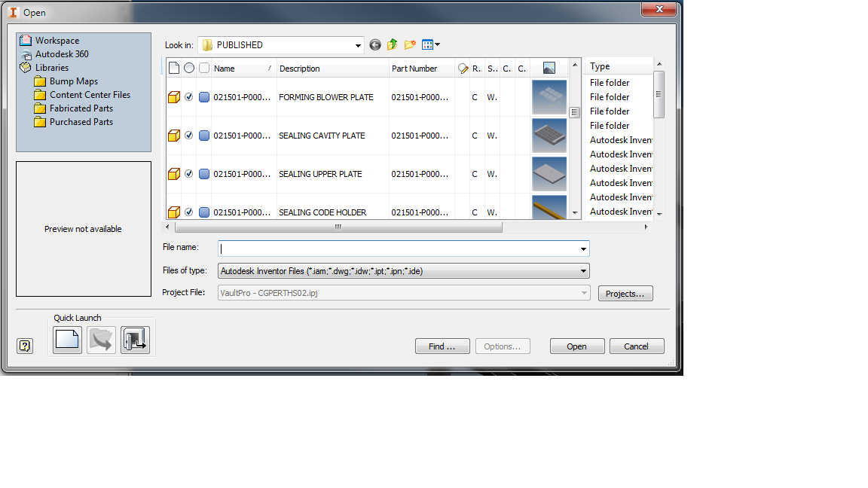The height and width of the screenshot is (488, 868).
Task: Click part icon of FORMING BLOWER PLATE row
Action: tap(174, 97)
